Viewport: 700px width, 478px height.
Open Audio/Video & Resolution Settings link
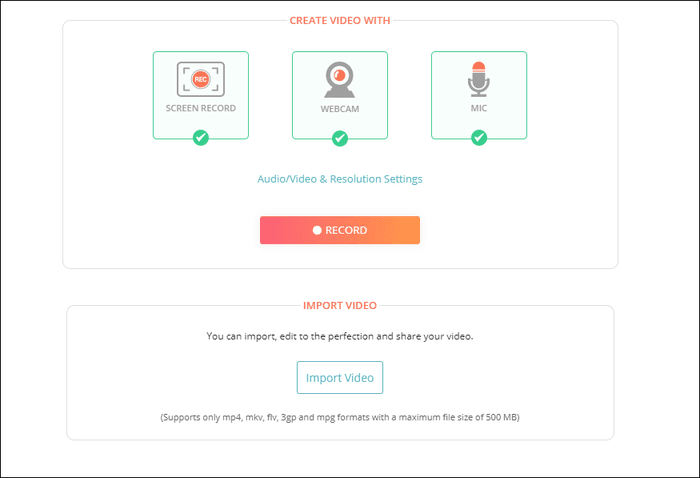pyautogui.click(x=340, y=179)
